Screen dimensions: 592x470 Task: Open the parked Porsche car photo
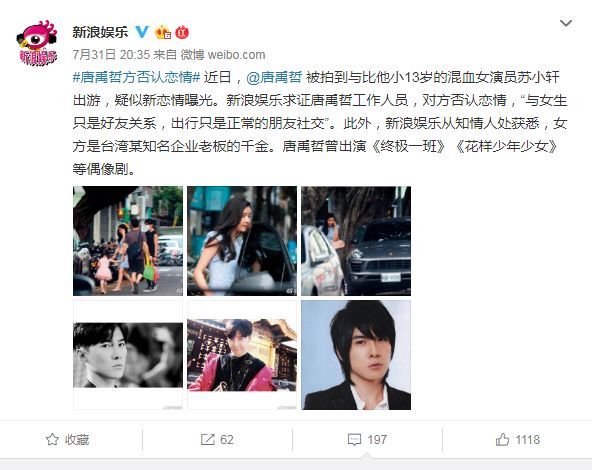pyautogui.click(x=356, y=241)
